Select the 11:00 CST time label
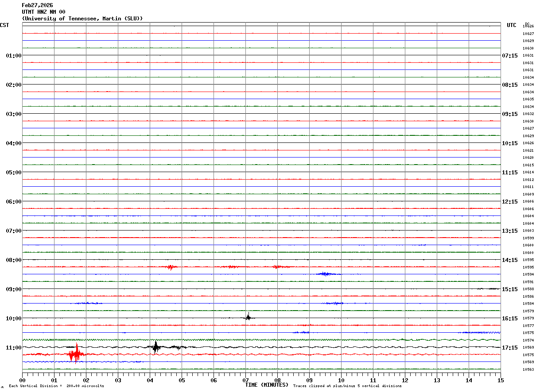536x392 pixels. click(14, 347)
